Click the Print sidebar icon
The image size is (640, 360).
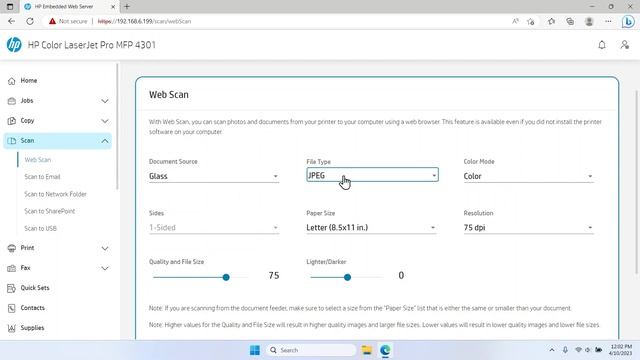(11, 248)
